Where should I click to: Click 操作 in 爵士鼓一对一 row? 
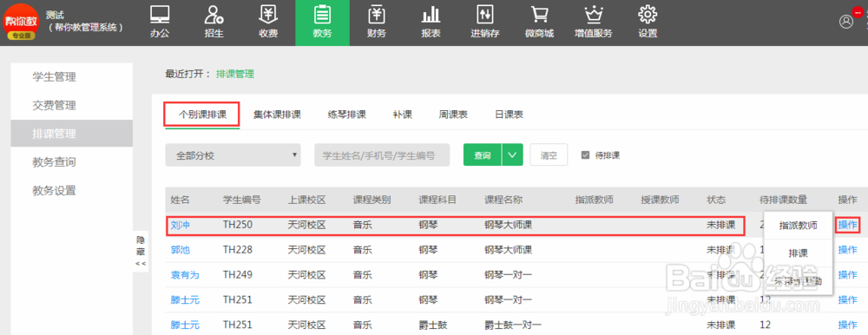(x=847, y=325)
